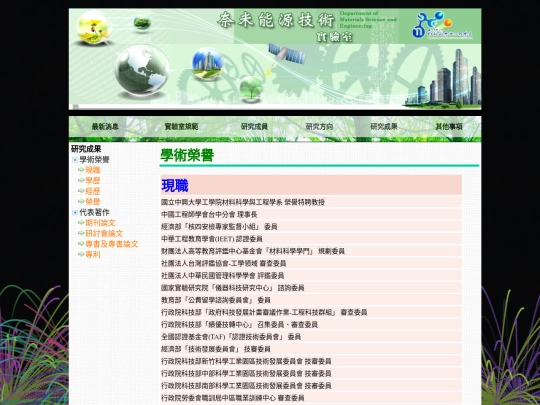Click the green arrow icon beside 榮譽
This screenshot has height=405, width=540.
[81, 201]
